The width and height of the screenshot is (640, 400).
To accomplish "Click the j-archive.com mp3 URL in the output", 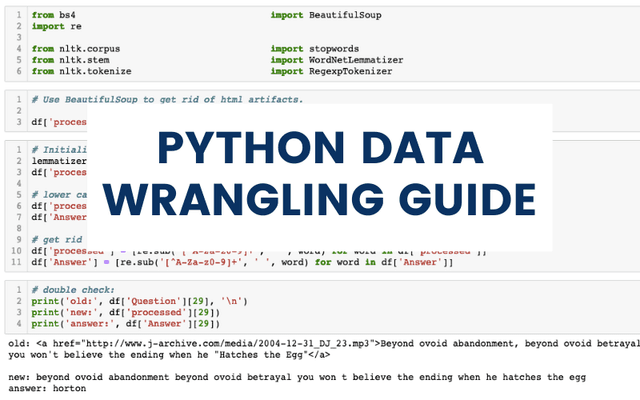I will (x=228, y=344).
